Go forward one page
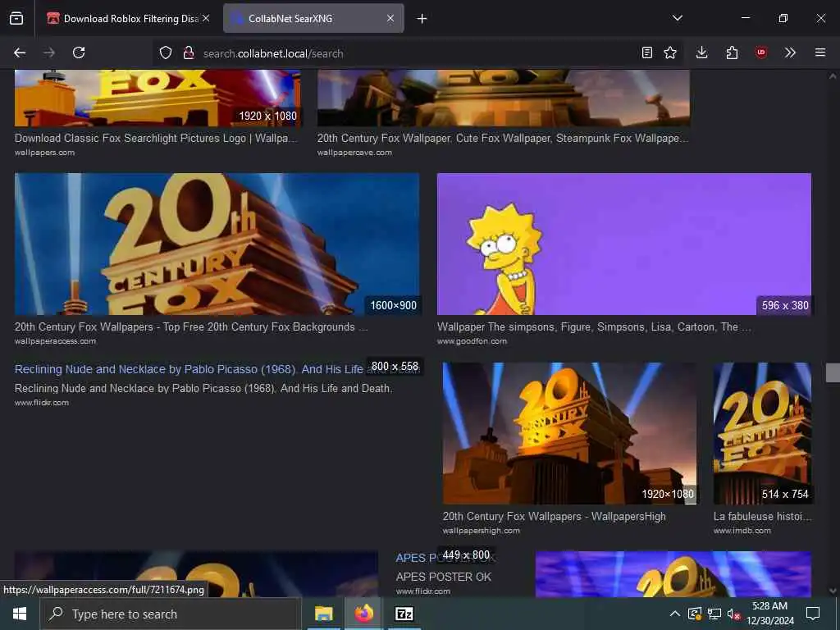Viewport: 840px width, 630px height. click(49, 52)
